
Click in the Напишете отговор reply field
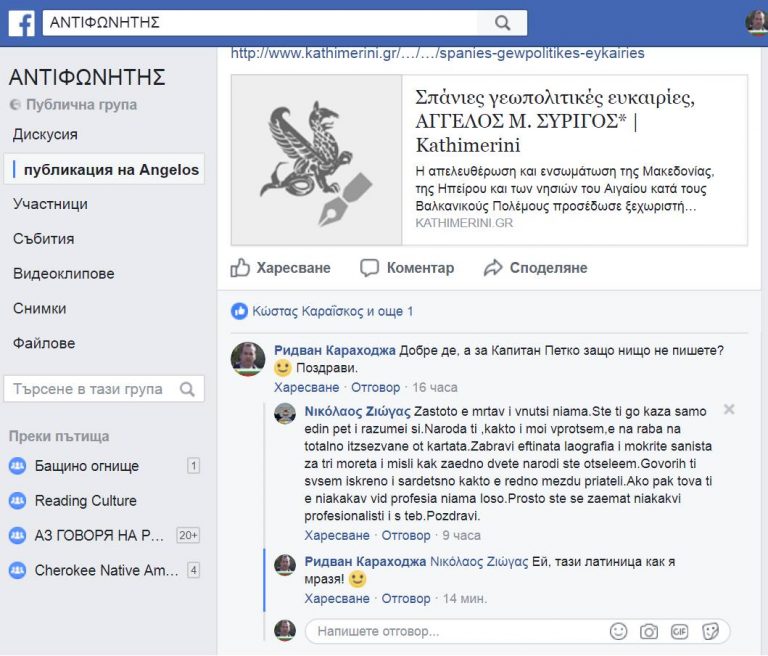(x=450, y=631)
